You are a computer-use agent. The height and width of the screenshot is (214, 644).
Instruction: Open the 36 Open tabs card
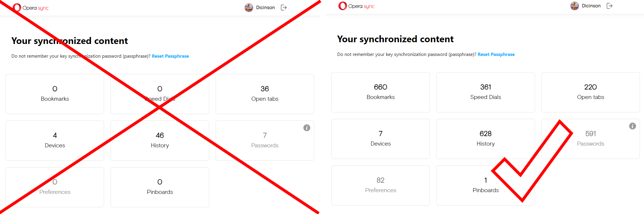pos(265,94)
